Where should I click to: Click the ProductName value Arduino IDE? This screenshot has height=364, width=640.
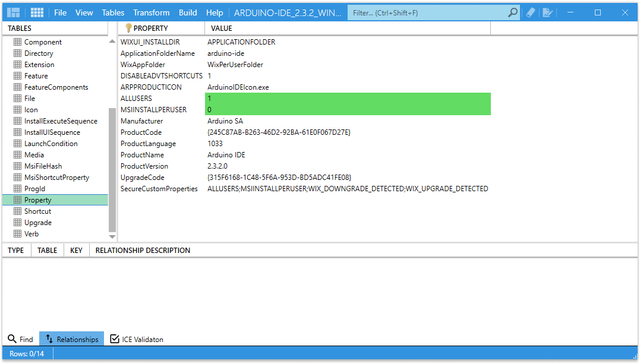(x=226, y=154)
